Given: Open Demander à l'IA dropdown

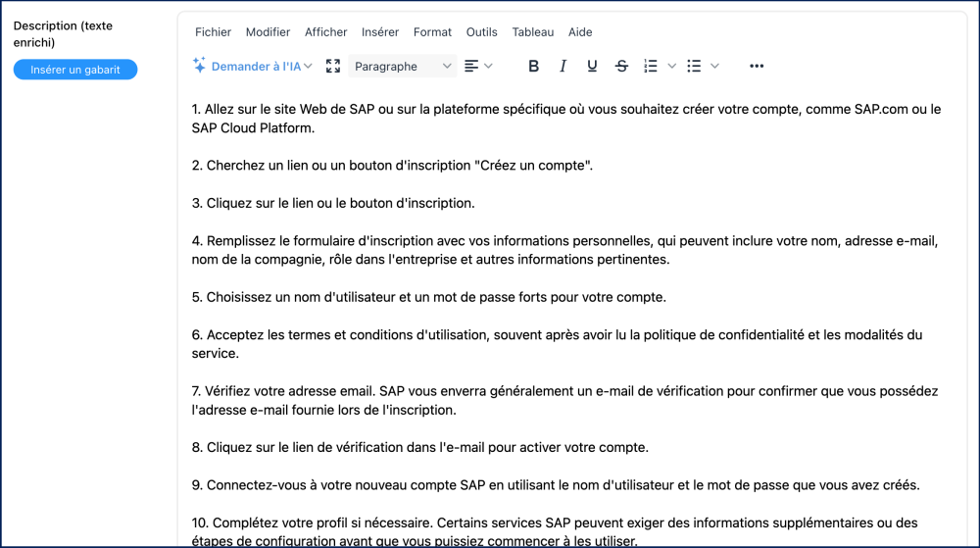Looking at the screenshot, I should (253, 67).
